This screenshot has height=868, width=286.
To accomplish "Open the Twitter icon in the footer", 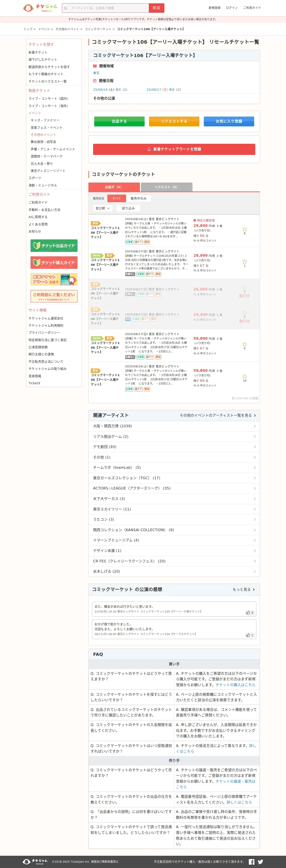I will [260, 862].
